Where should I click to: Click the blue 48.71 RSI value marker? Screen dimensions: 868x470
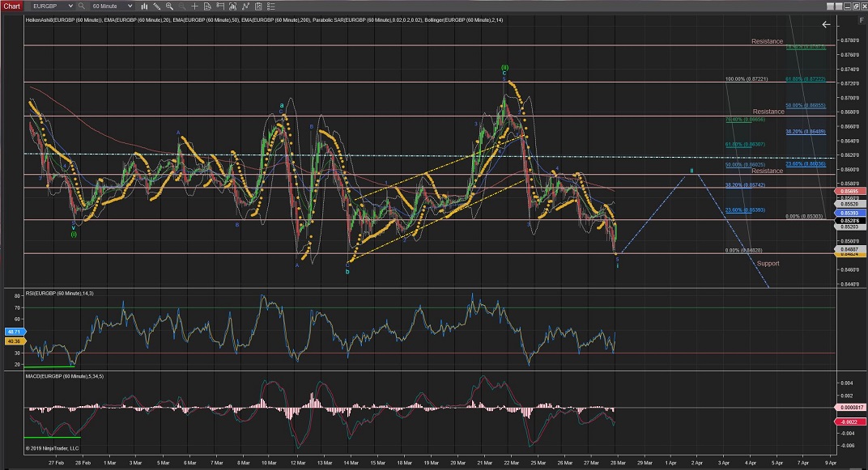(13, 332)
